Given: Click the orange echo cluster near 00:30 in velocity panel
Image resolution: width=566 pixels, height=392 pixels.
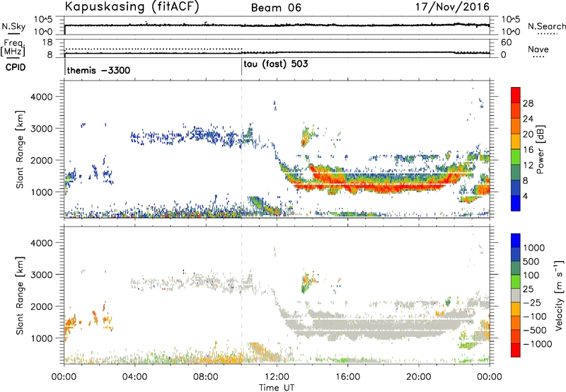Looking at the screenshot, I should pos(71,323).
